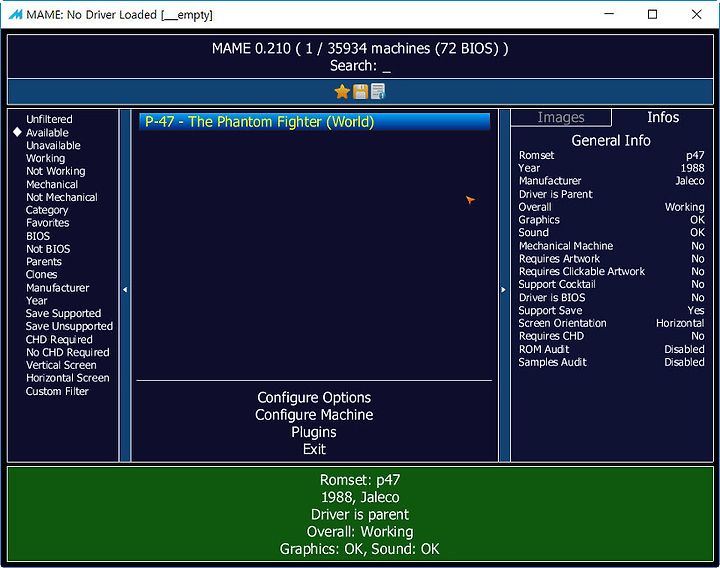The width and height of the screenshot is (720, 568).
Task: Click '1988, Jaleco' in footer
Action: [x=360, y=497]
